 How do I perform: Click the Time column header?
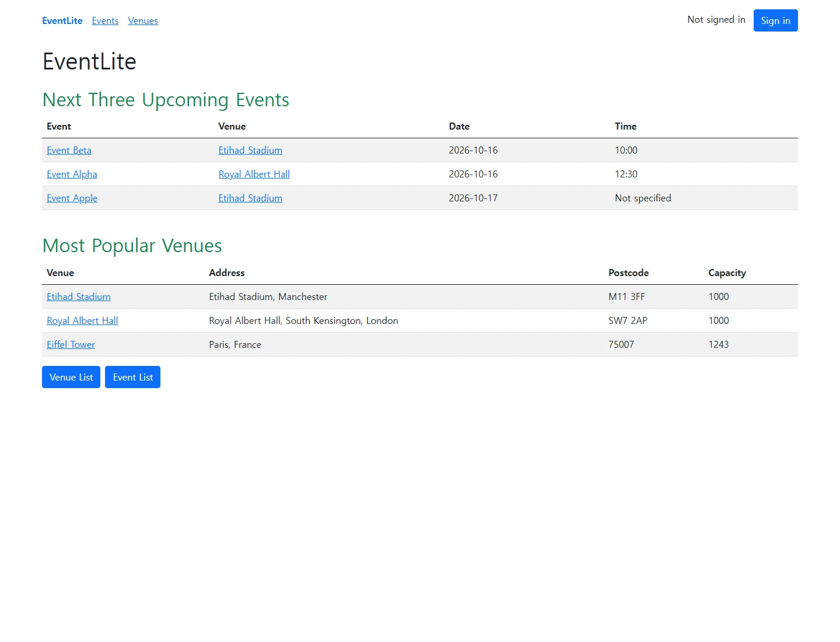click(625, 126)
